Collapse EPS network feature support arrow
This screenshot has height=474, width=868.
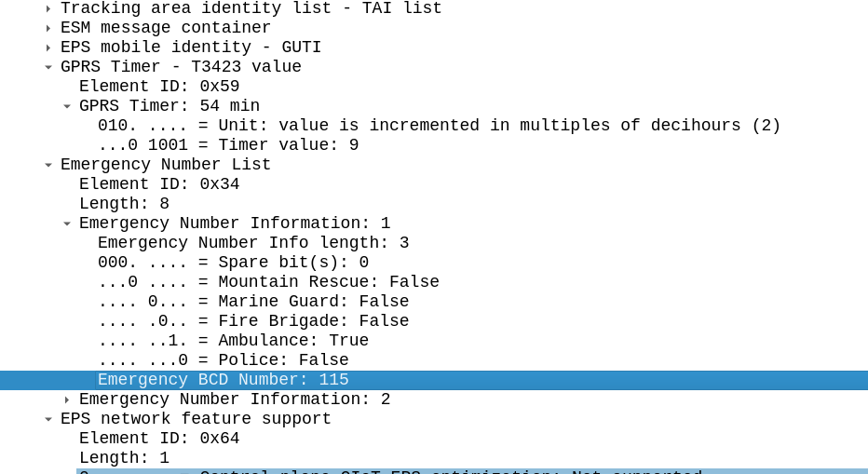pos(48,419)
